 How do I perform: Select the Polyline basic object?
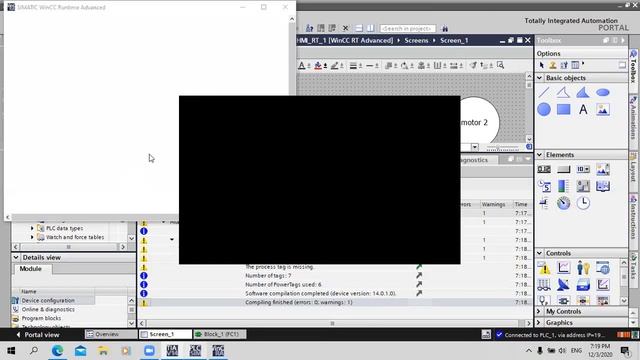point(563,92)
